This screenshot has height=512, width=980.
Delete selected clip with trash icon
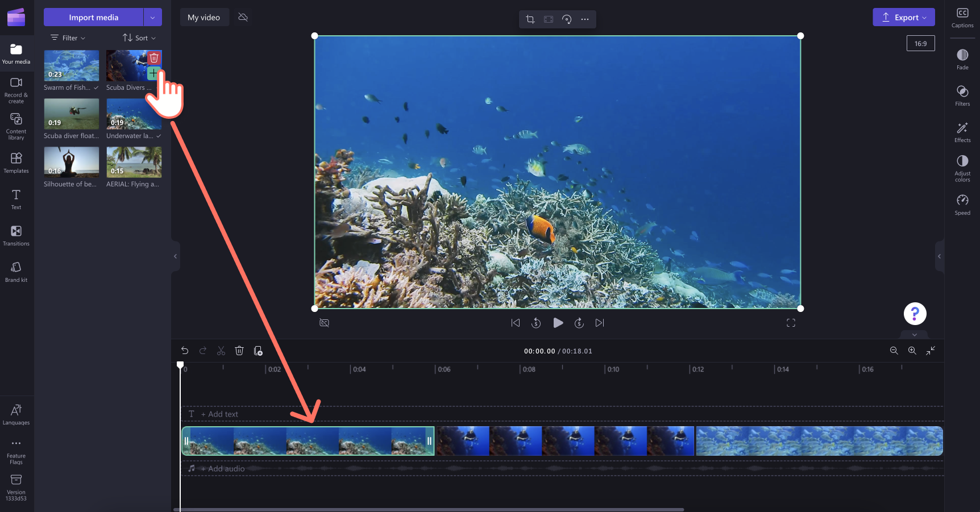[x=239, y=351]
